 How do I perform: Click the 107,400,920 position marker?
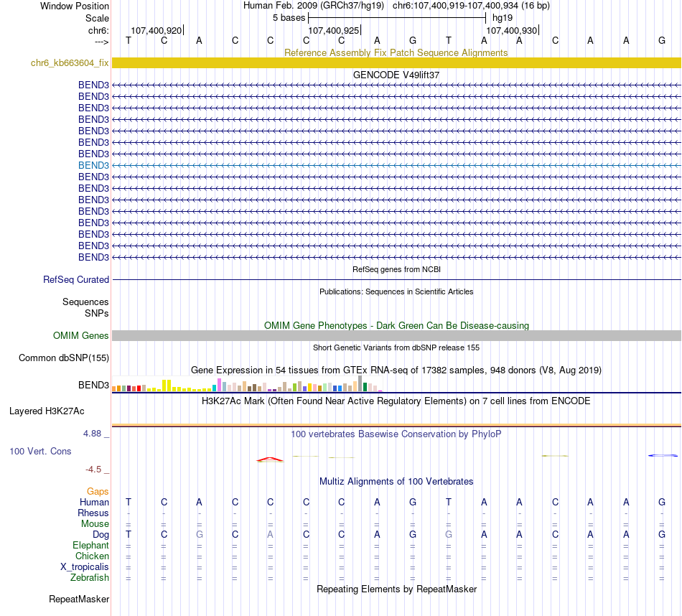157,30
